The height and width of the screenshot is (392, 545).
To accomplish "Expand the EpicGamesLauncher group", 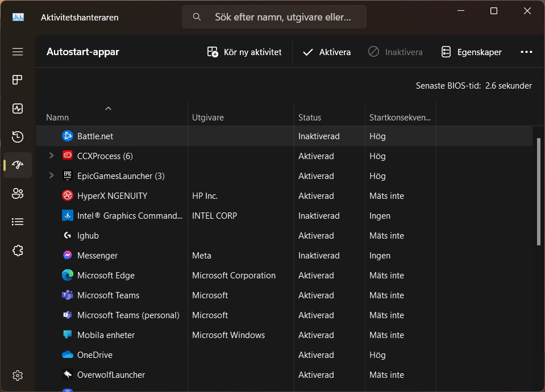I will coord(51,176).
